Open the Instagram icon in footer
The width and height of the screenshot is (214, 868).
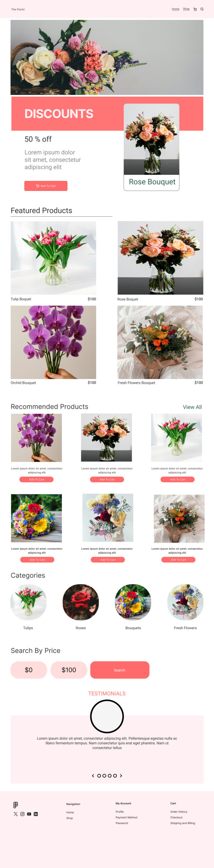[x=22, y=814]
